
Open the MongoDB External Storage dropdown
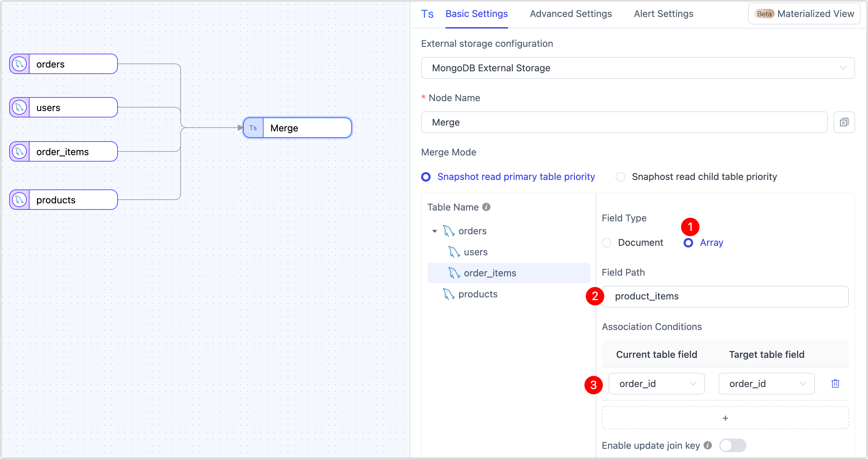click(x=637, y=68)
